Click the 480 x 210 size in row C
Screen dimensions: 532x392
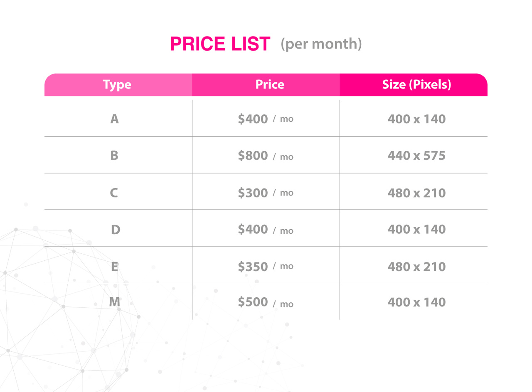point(416,193)
